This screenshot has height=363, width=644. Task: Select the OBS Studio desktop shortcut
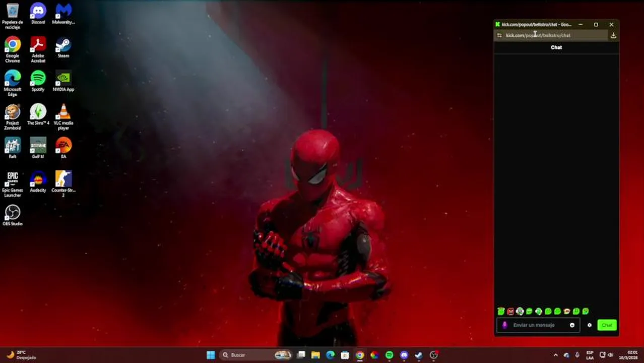(x=13, y=215)
